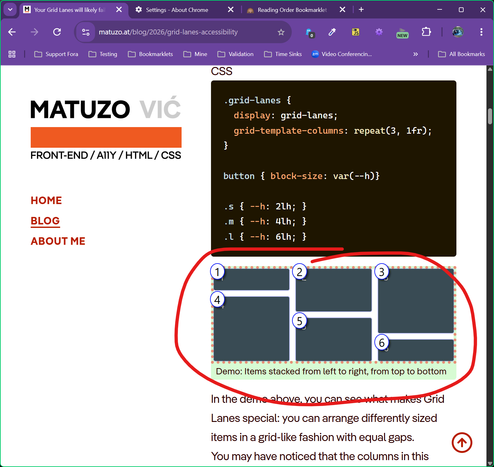
Task: Open the yellow square extension icon
Action: 356,32
